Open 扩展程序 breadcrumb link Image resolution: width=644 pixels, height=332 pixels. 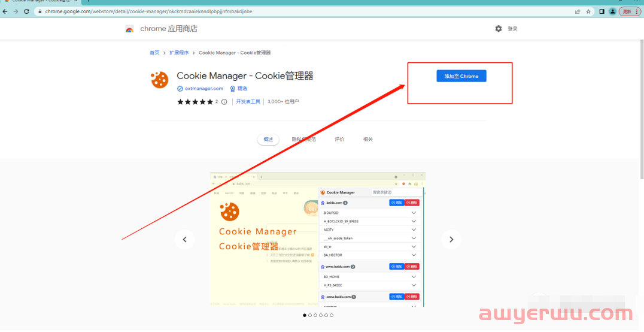coord(179,53)
